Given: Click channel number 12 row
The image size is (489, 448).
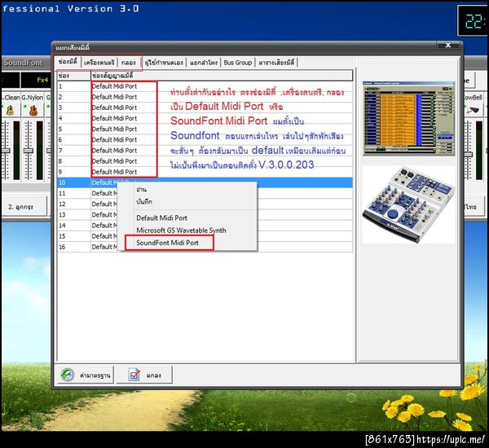Looking at the screenshot, I should (x=62, y=204).
